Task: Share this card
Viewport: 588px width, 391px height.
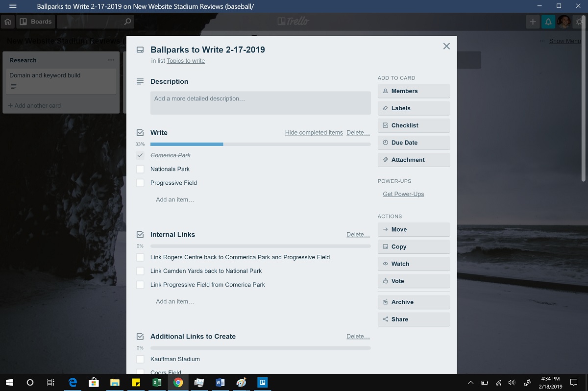Action: pos(414,319)
